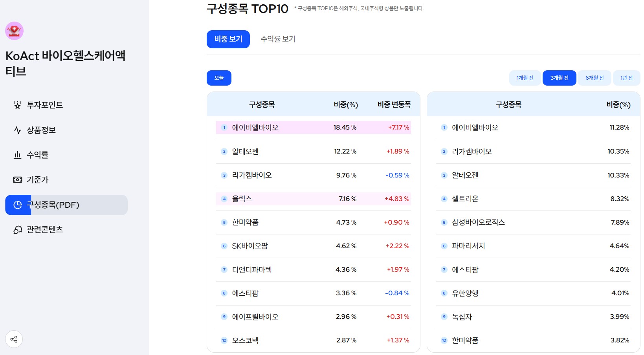This screenshot has height=355, width=644.
Task: Click the KoAct heart logo icon
Action: click(x=14, y=31)
